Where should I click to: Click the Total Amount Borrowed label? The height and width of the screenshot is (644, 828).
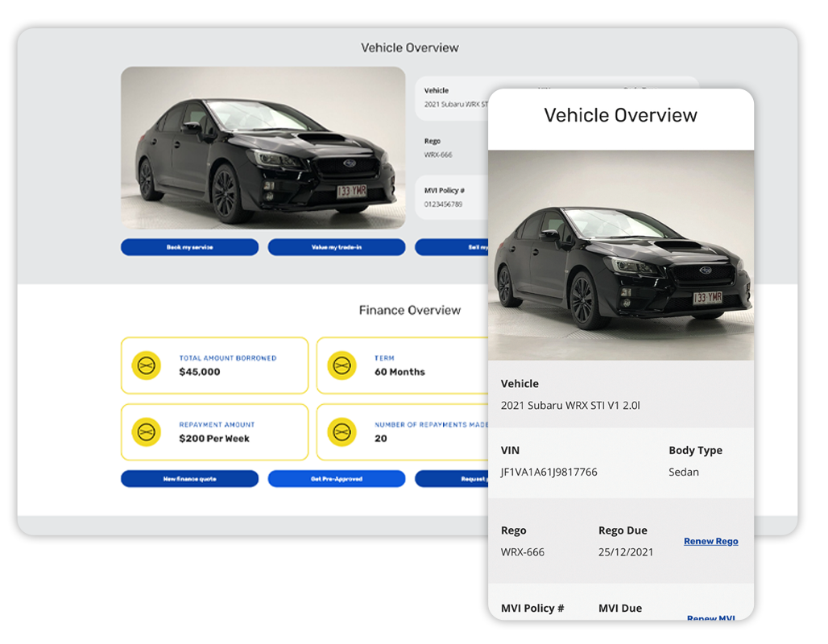pos(228,358)
